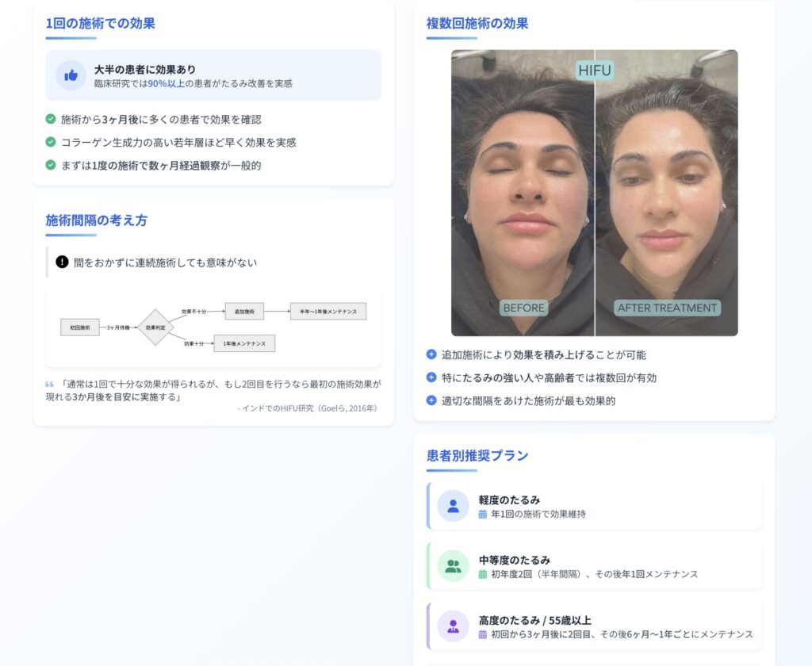Click the '効果不十分' flowchart branch label
812x666 pixels.
(x=193, y=312)
